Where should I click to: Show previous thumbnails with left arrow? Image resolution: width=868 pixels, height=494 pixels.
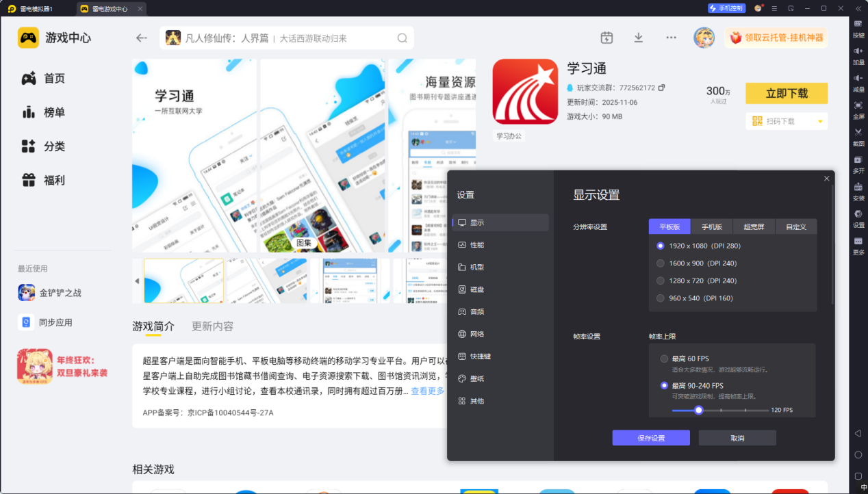point(137,281)
